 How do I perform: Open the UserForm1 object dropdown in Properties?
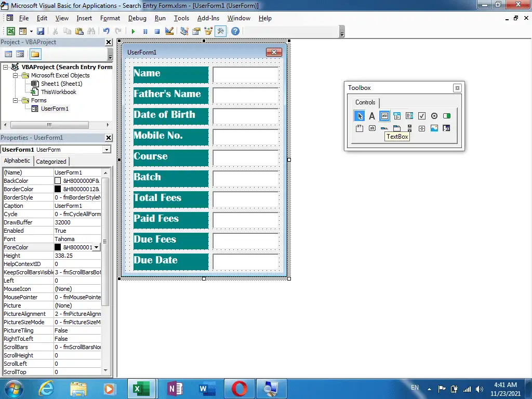[107, 150]
